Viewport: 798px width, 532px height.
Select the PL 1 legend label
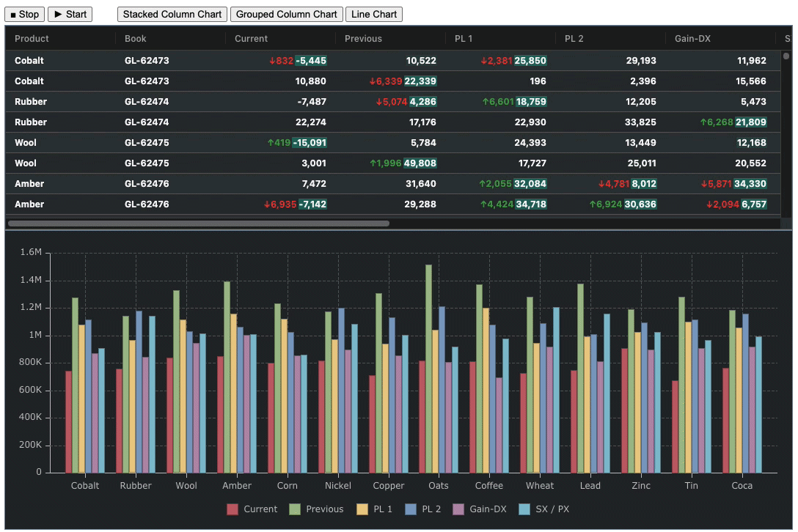(383, 509)
